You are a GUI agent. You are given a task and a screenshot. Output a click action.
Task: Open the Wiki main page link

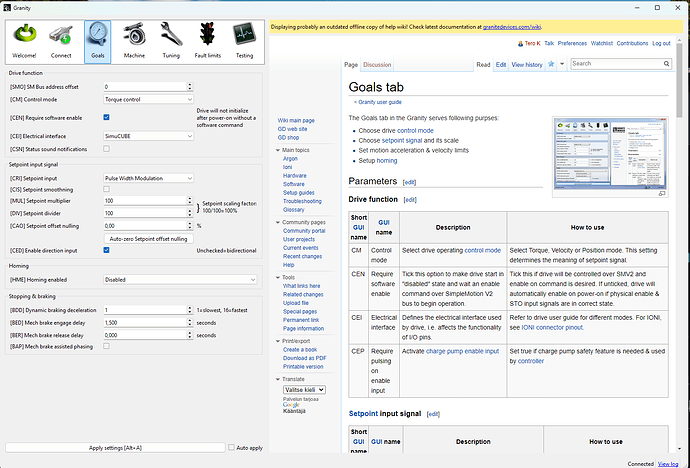[x=296, y=121]
